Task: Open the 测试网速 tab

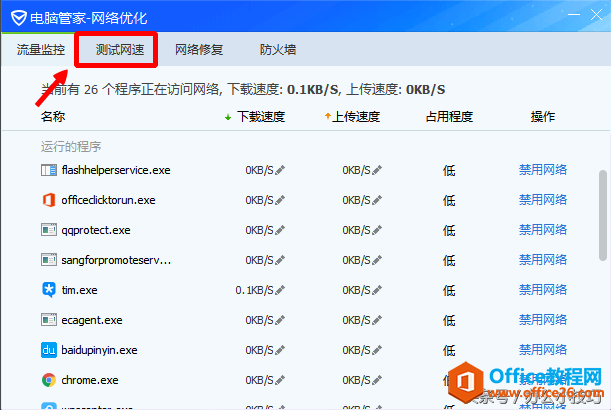Action: coord(120,50)
